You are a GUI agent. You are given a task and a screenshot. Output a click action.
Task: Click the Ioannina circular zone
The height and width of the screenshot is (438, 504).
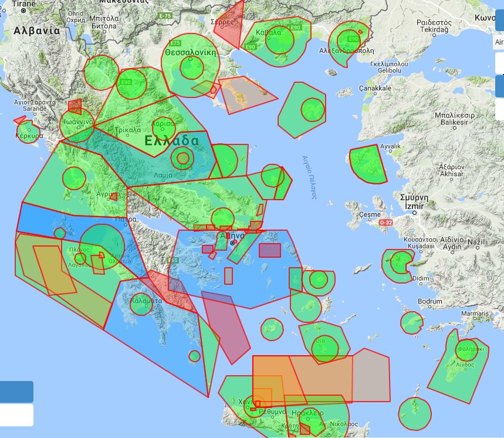coord(77,123)
